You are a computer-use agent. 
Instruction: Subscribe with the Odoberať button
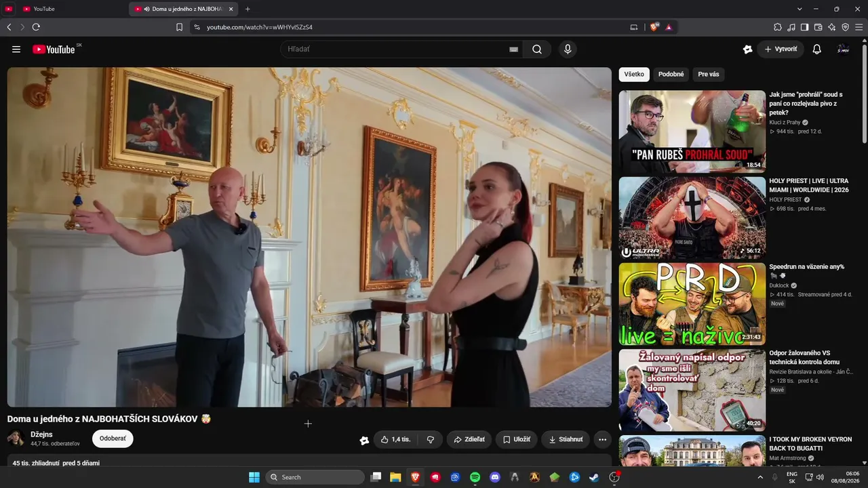coord(113,439)
